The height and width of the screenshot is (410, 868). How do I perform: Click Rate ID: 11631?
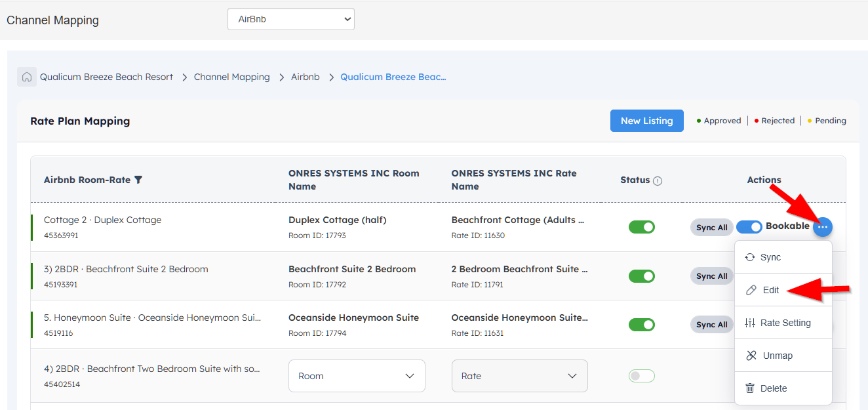tap(477, 333)
